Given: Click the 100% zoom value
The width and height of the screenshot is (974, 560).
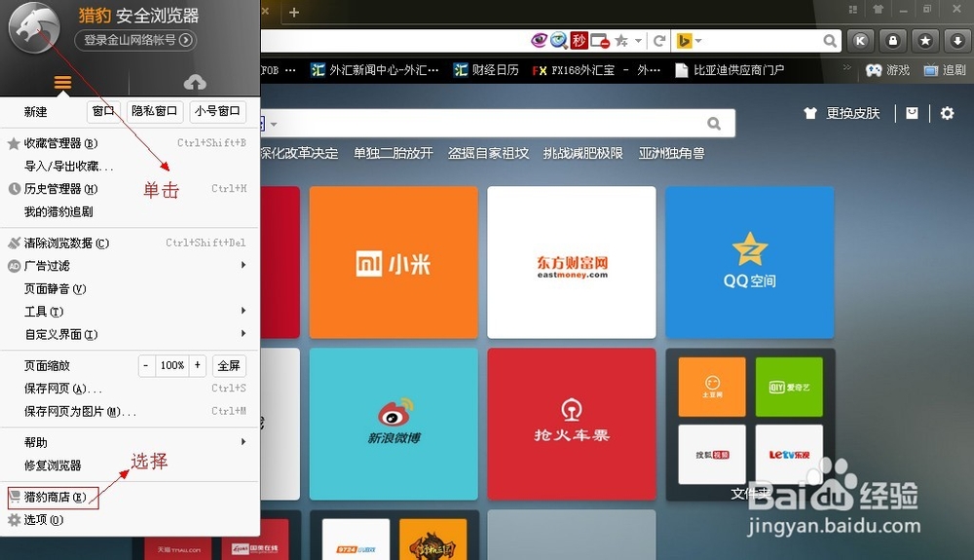Looking at the screenshot, I should click(x=172, y=365).
